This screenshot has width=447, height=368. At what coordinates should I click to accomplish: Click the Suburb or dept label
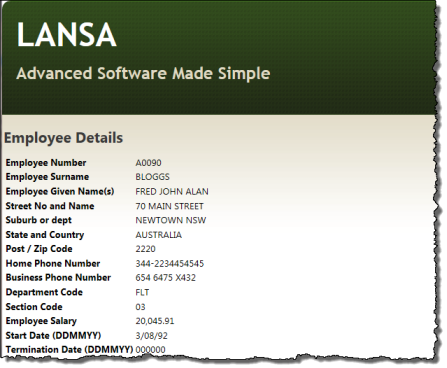point(39,220)
